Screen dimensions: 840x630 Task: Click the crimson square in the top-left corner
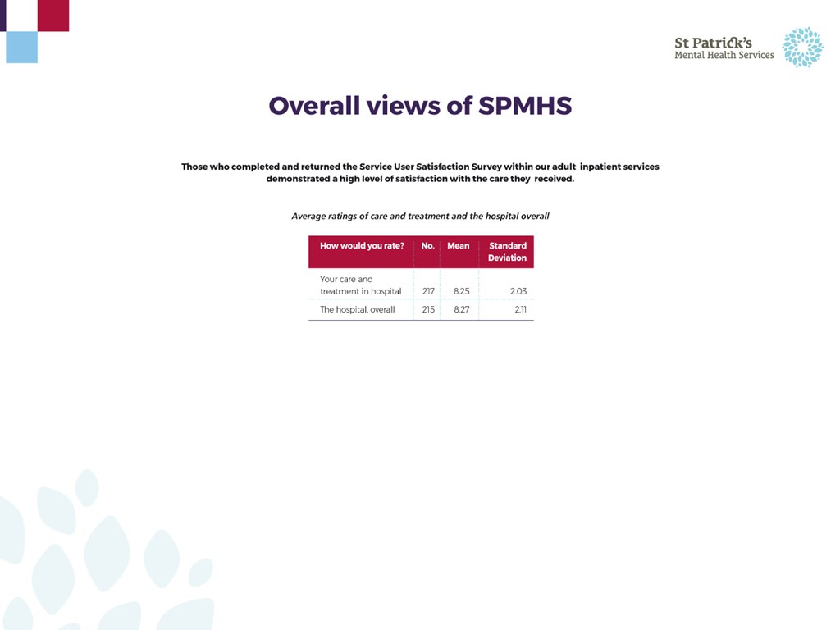click(x=53, y=16)
